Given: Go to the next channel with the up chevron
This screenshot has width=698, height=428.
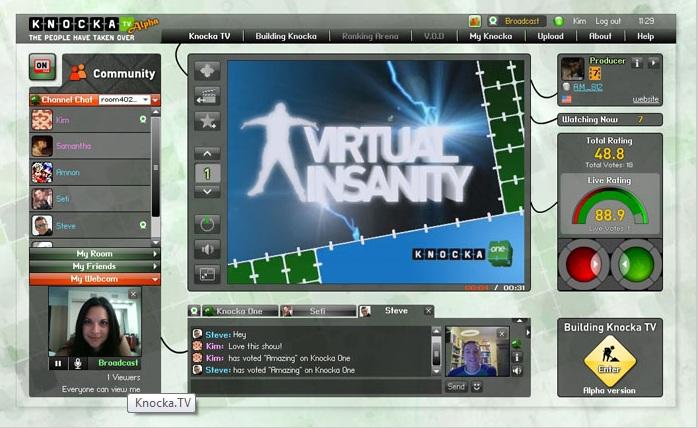Looking at the screenshot, I should point(207,154).
